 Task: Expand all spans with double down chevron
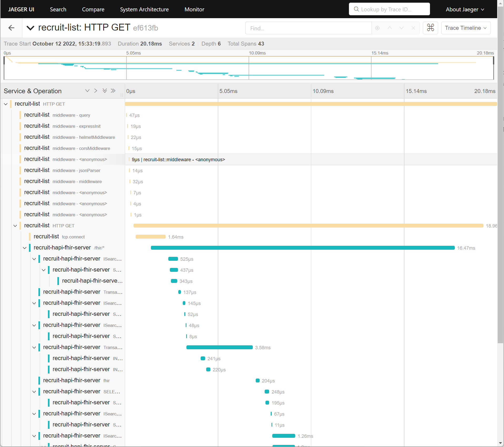tap(105, 91)
